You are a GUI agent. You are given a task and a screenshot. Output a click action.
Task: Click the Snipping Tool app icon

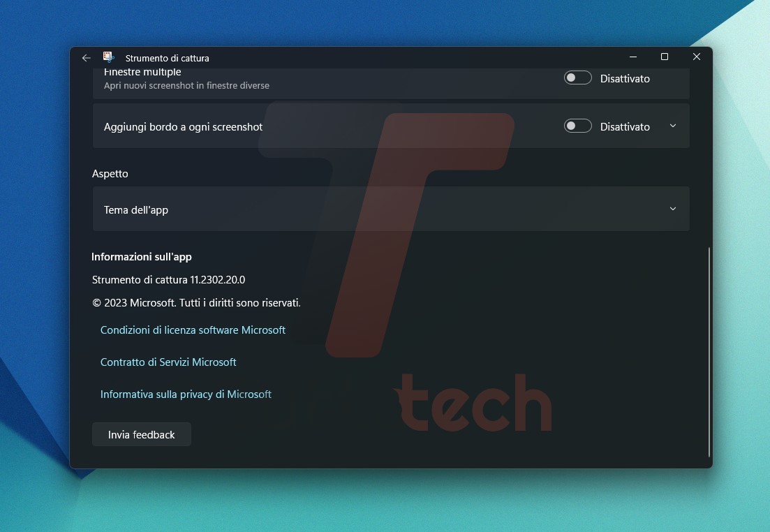[x=108, y=58]
